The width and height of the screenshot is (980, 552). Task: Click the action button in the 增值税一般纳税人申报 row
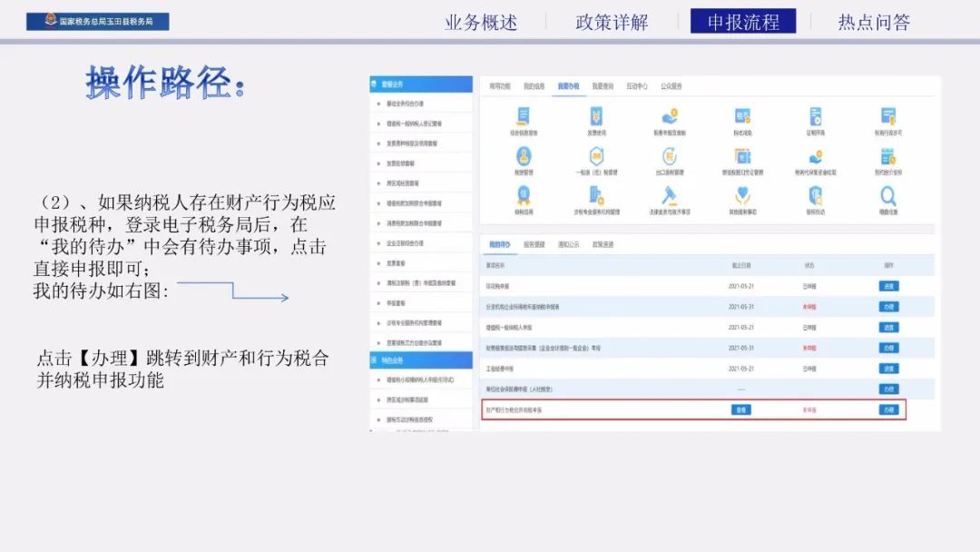(x=888, y=328)
